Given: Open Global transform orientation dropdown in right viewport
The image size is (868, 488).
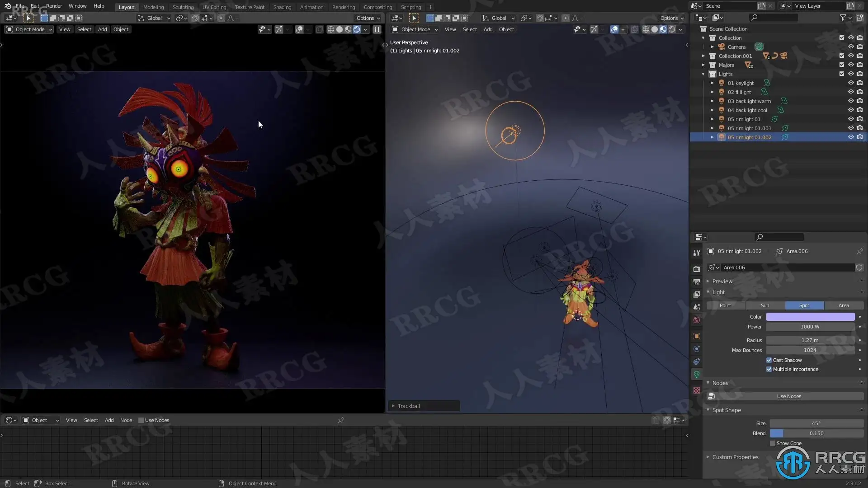Looking at the screenshot, I should [x=499, y=18].
